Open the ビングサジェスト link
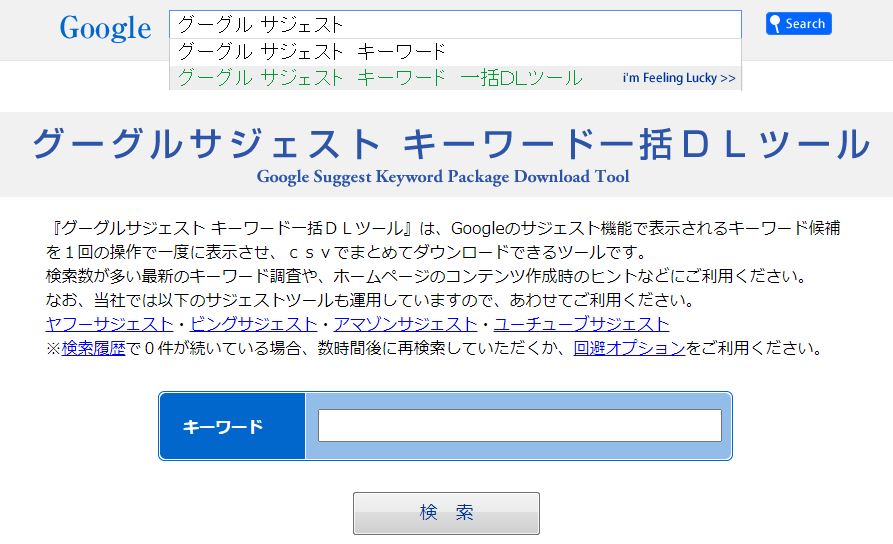 coord(253,324)
